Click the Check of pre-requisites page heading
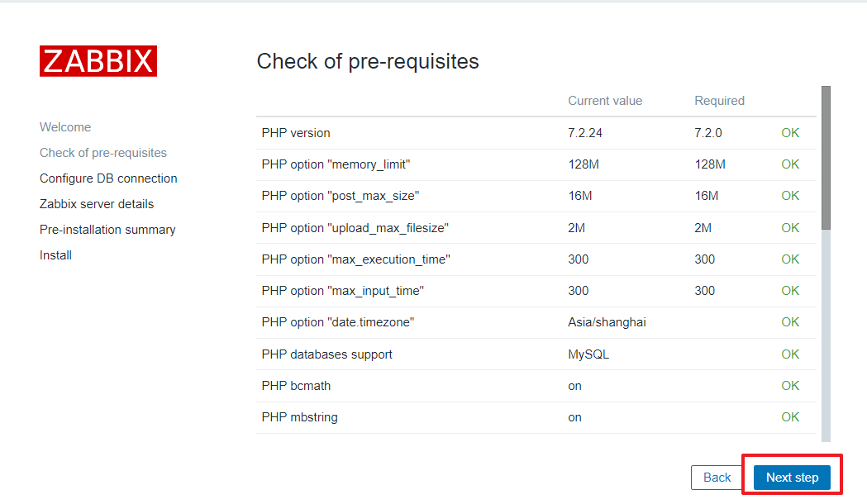Viewport: 867px width, 504px height. click(368, 61)
